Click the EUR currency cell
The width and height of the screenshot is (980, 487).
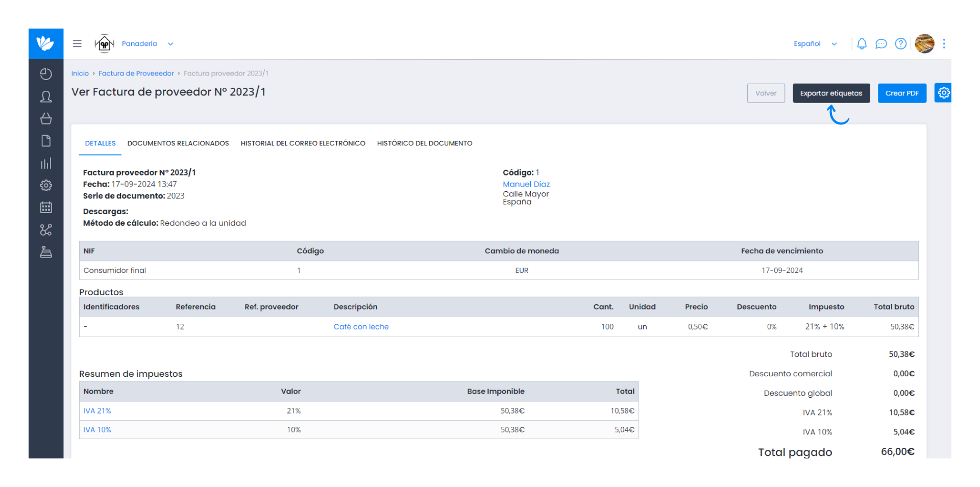(522, 270)
